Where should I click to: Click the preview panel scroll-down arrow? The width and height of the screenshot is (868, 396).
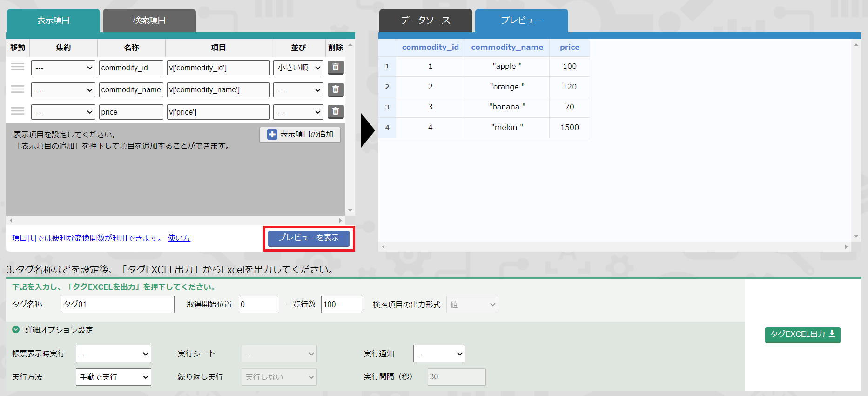856,237
